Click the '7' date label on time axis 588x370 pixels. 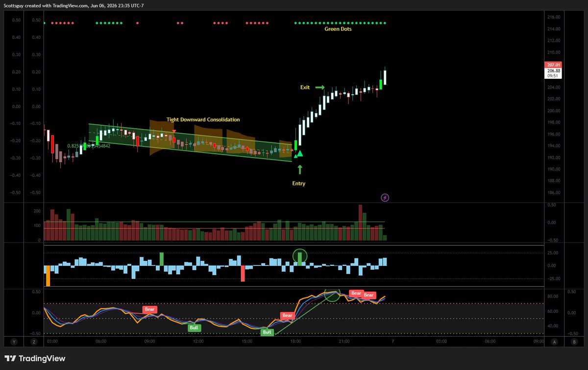pyautogui.click(x=392, y=342)
